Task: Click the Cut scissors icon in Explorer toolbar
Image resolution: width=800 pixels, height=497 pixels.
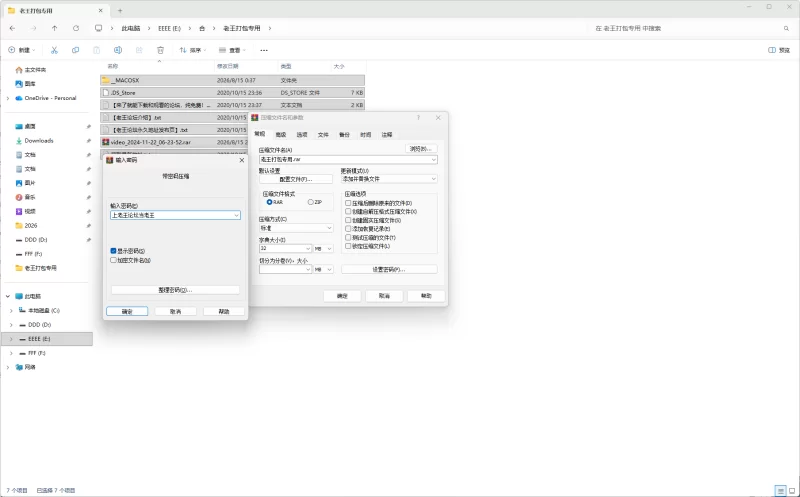Action: pos(54,50)
